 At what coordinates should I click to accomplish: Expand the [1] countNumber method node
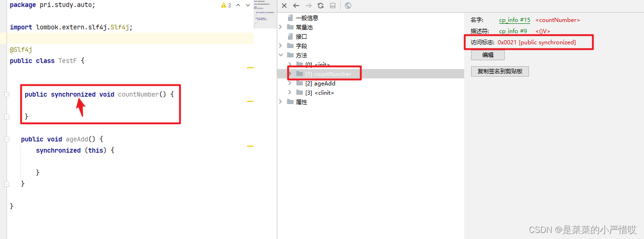290,74
